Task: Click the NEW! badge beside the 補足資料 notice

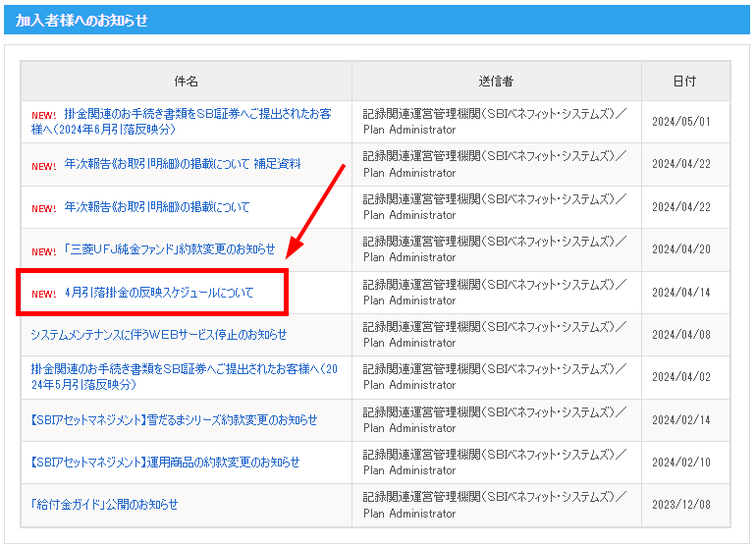Action: pyautogui.click(x=44, y=166)
